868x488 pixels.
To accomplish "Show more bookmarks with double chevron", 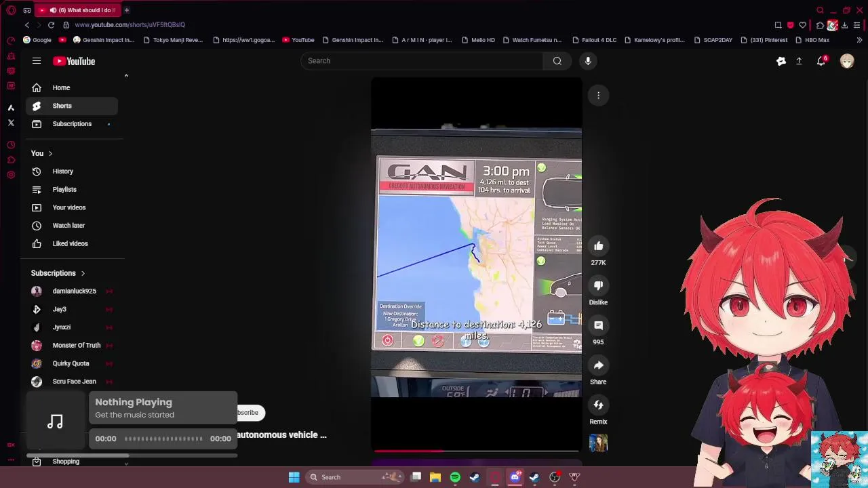I will tap(859, 40).
